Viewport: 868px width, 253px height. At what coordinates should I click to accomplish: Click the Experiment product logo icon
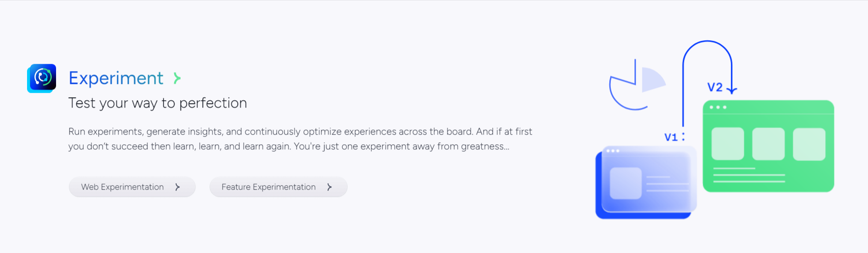[42, 78]
